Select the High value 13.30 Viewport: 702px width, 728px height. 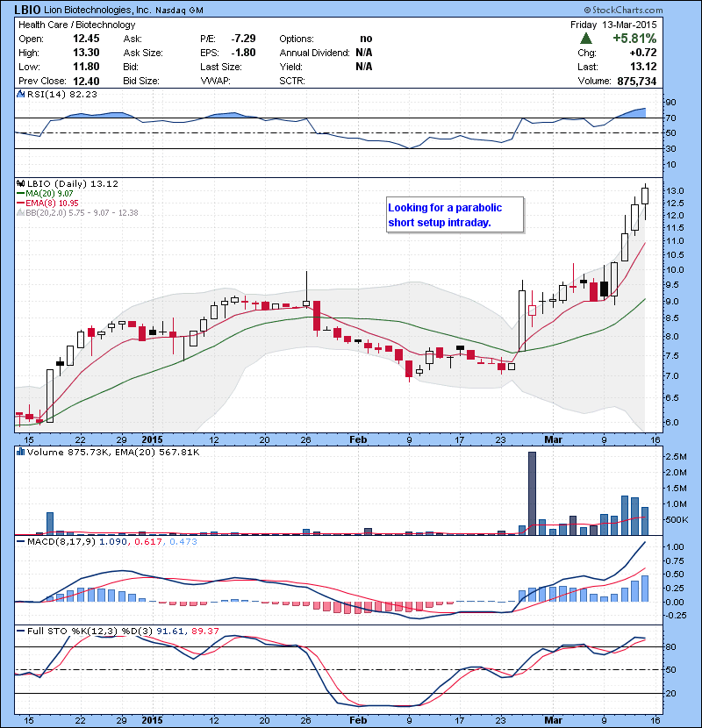tap(86, 53)
